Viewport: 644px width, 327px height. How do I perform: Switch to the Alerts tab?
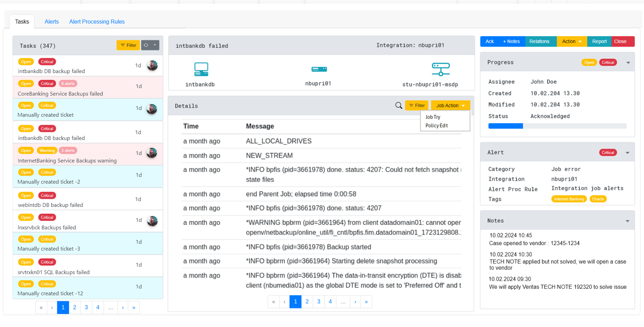[51, 22]
